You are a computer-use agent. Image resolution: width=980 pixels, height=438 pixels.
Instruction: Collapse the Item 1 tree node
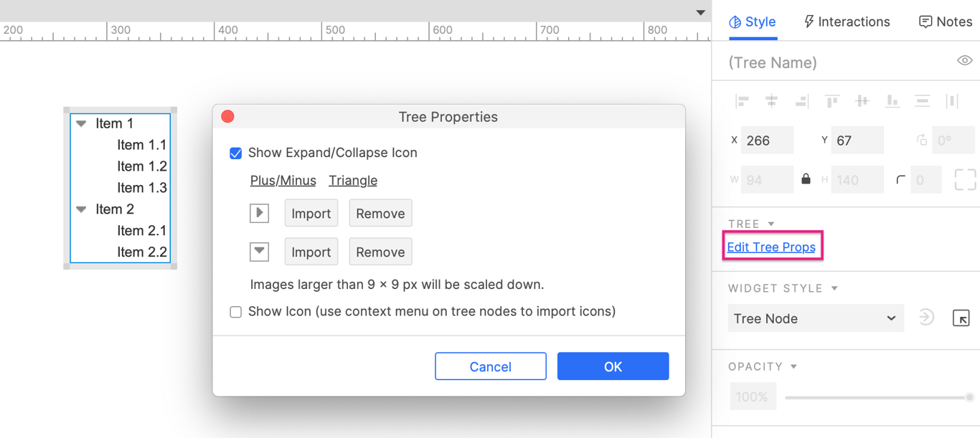(x=81, y=124)
